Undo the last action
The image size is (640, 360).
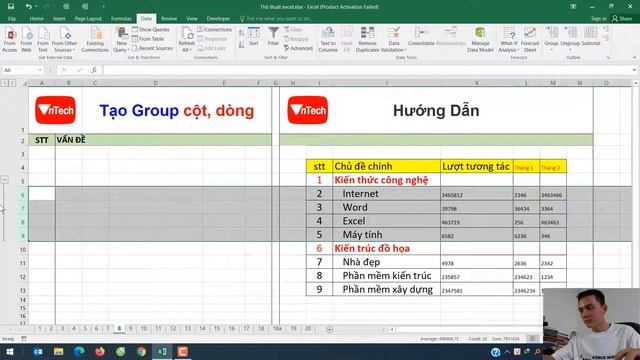click(x=28, y=7)
